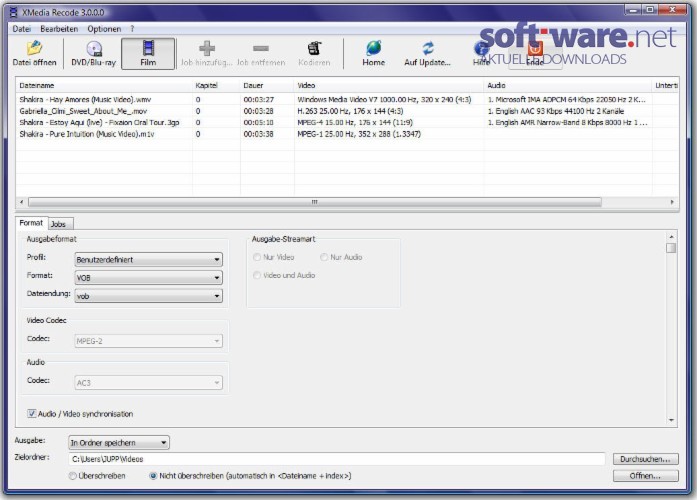Image resolution: width=697 pixels, height=500 pixels.
Task: Sort by the Dauer column header
Action: tap(267, 85)
